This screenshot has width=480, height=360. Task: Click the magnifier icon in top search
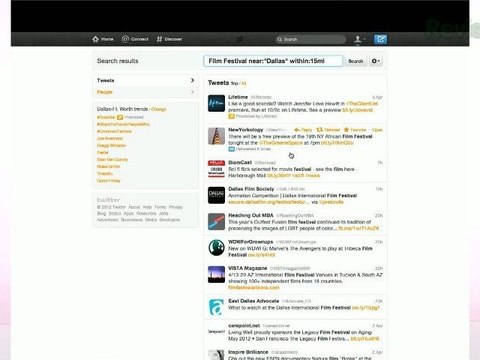pyautogui.click(x=279, y=39)
